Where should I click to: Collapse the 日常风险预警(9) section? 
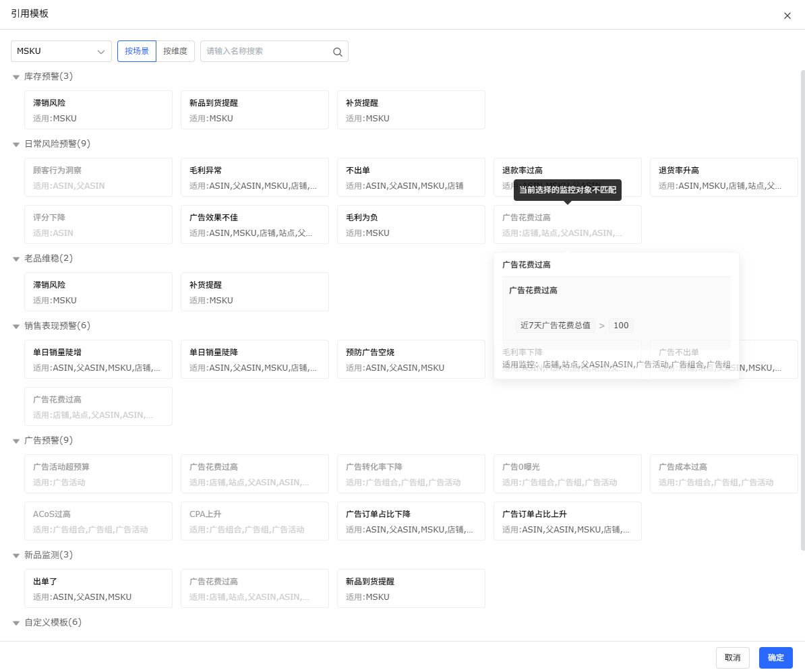pyautogui.click(x=16, y=144)
